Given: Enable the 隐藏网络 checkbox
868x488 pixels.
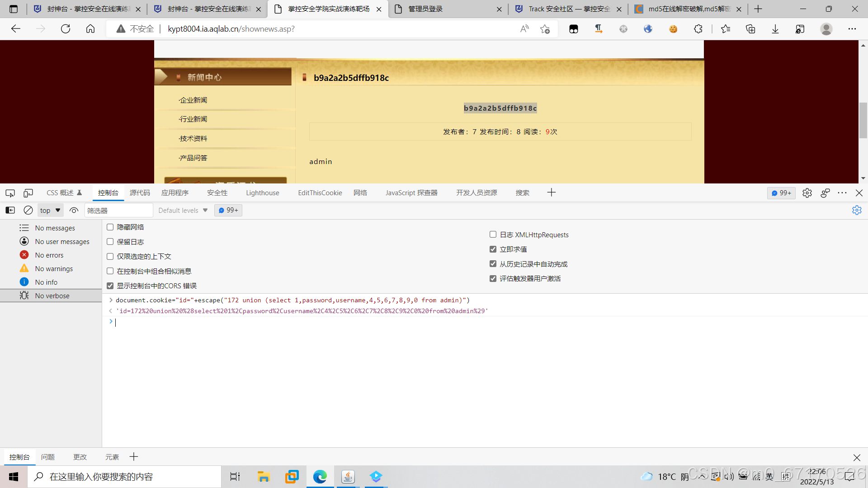Looking at the screenshot, I should tap(110, 227).
